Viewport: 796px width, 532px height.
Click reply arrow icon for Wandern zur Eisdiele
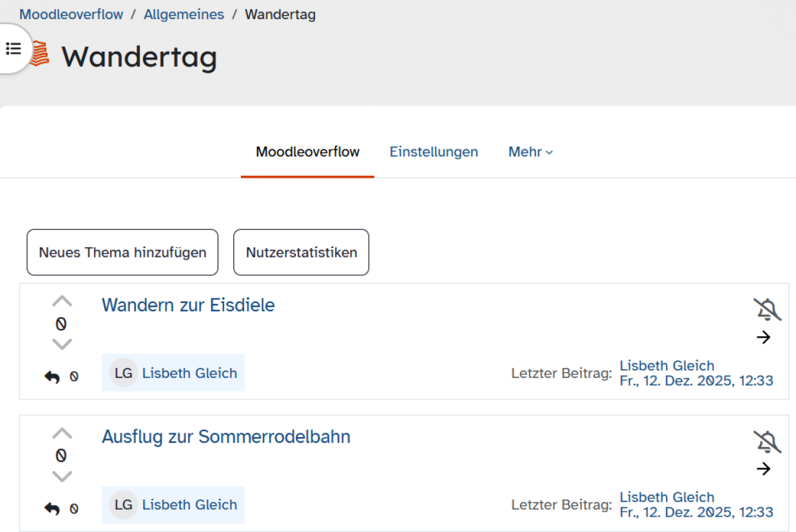(52, 377)
